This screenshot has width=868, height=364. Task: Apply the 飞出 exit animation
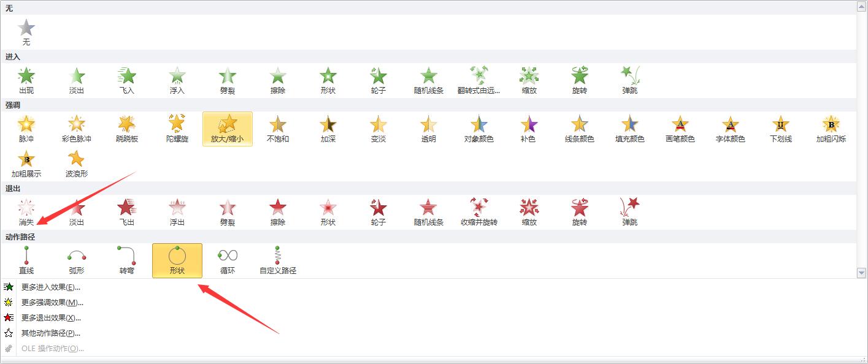(127, 212)
